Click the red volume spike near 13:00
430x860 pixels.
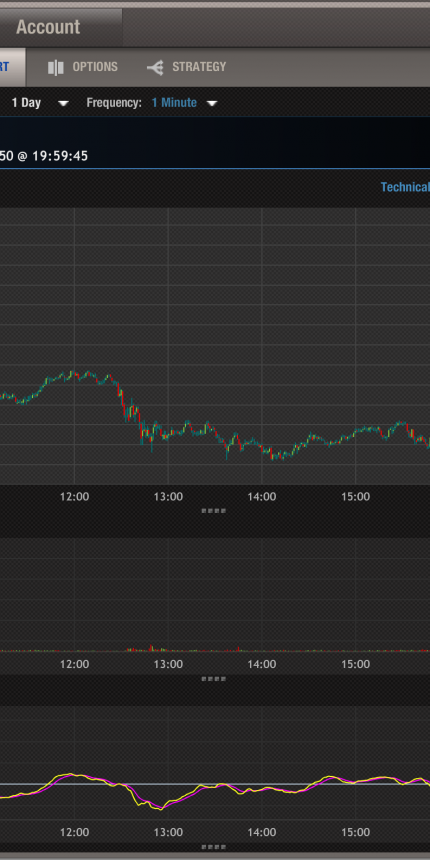(x=151, y=648)
